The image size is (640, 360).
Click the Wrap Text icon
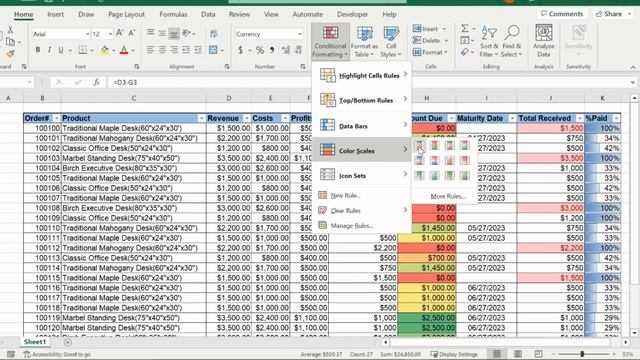(213, 33)
